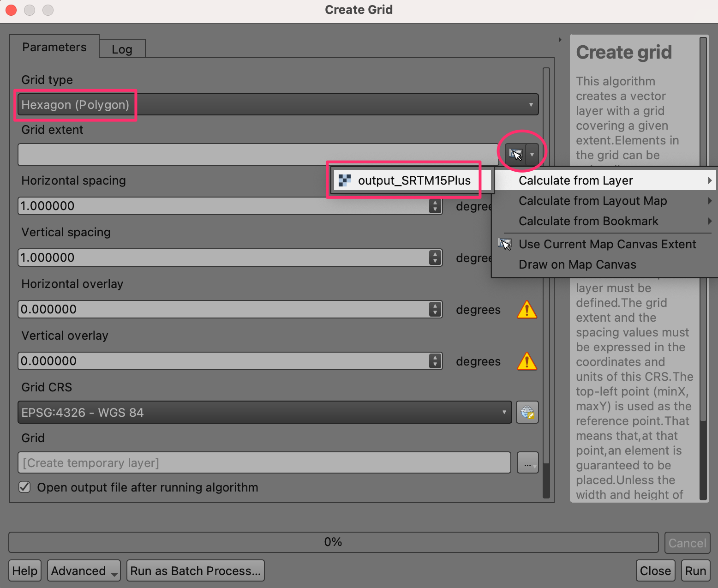Click the Select CRS globe icon
The width and height of the screenshot is (718, 588).
(x=527, y=412)
